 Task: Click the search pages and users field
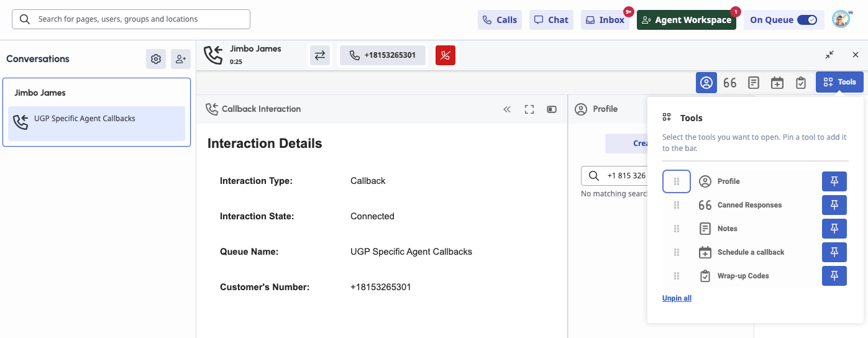click(131, 19)
